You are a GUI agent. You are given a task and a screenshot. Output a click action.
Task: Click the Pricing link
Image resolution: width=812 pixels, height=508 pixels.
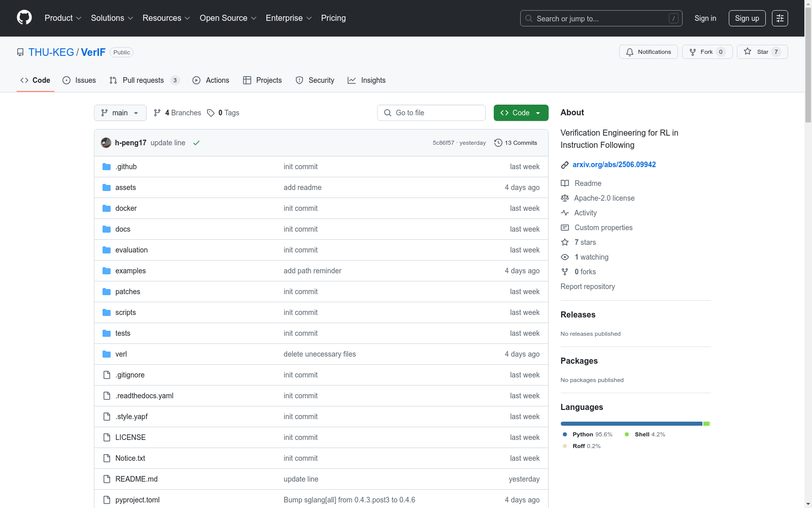pyautogui.click(x=333, y=18)
